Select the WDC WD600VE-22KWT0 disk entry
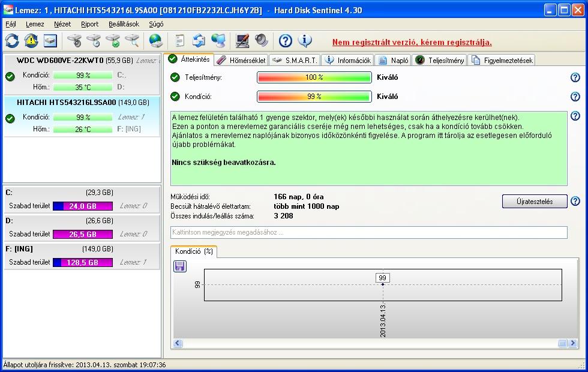 82,74
